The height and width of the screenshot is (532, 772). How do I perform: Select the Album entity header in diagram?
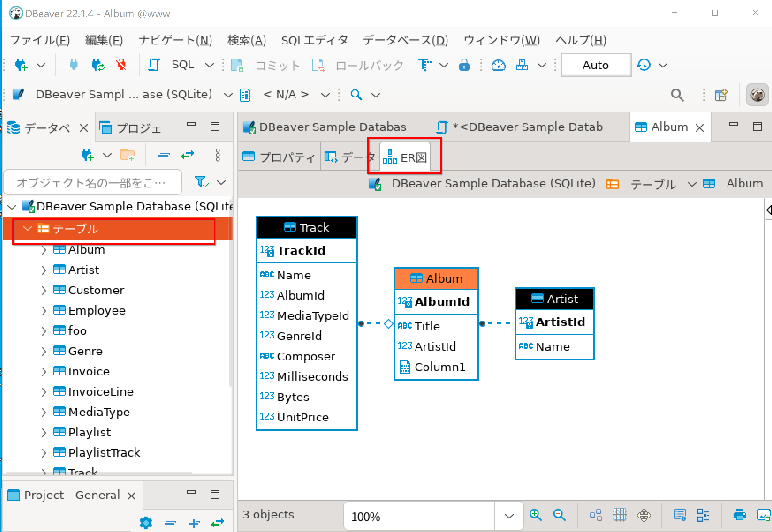coord(436,278)
